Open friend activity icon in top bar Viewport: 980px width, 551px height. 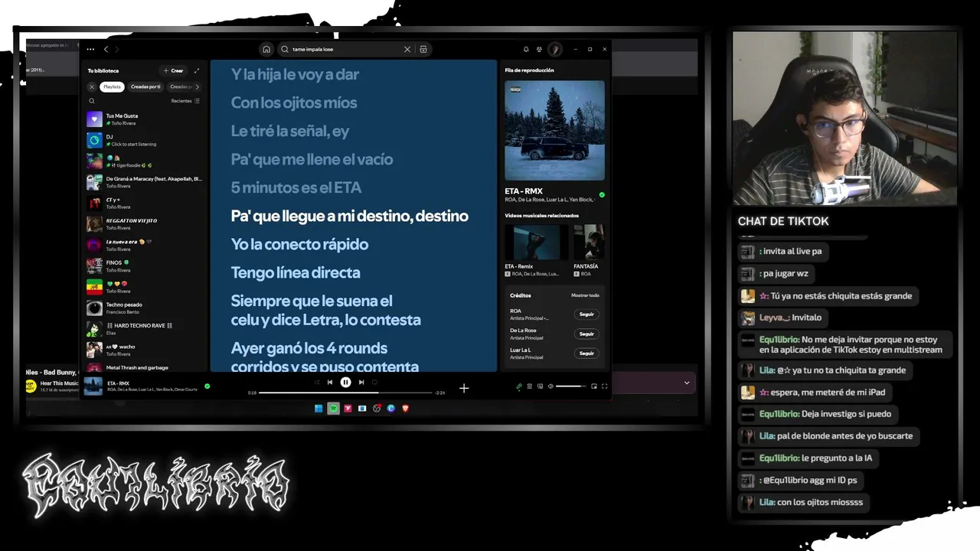(540, 49)
